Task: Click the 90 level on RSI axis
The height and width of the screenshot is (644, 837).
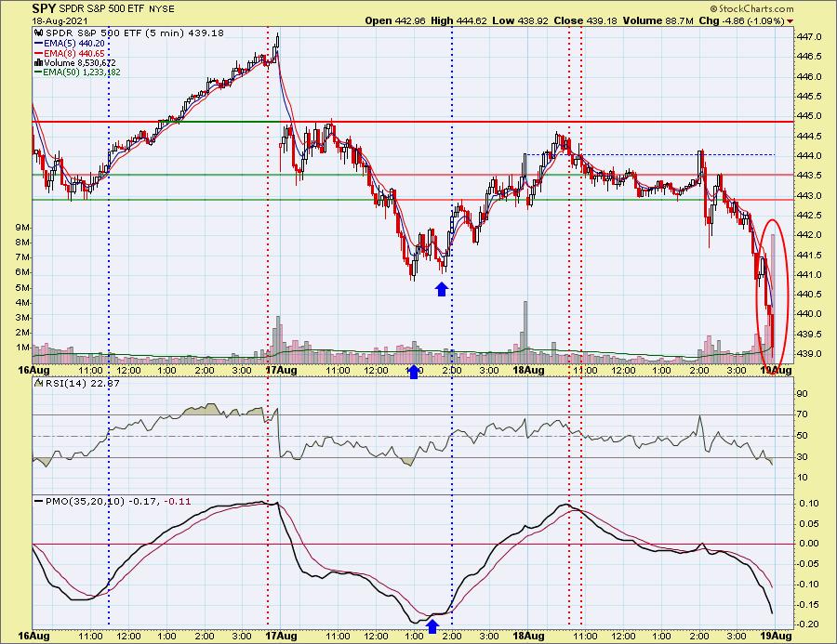Action: pyautogui.click(x=803, y=394)
